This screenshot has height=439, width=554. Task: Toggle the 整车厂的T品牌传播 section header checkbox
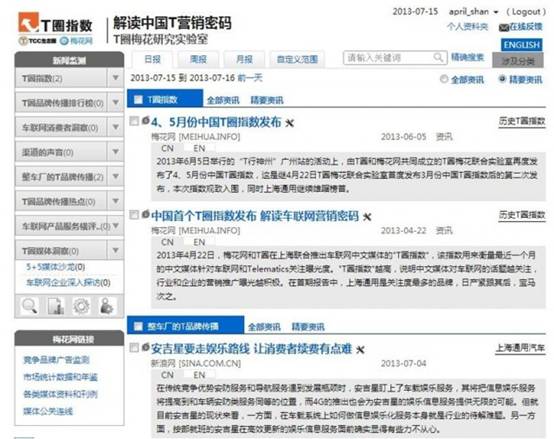(138, 326)
